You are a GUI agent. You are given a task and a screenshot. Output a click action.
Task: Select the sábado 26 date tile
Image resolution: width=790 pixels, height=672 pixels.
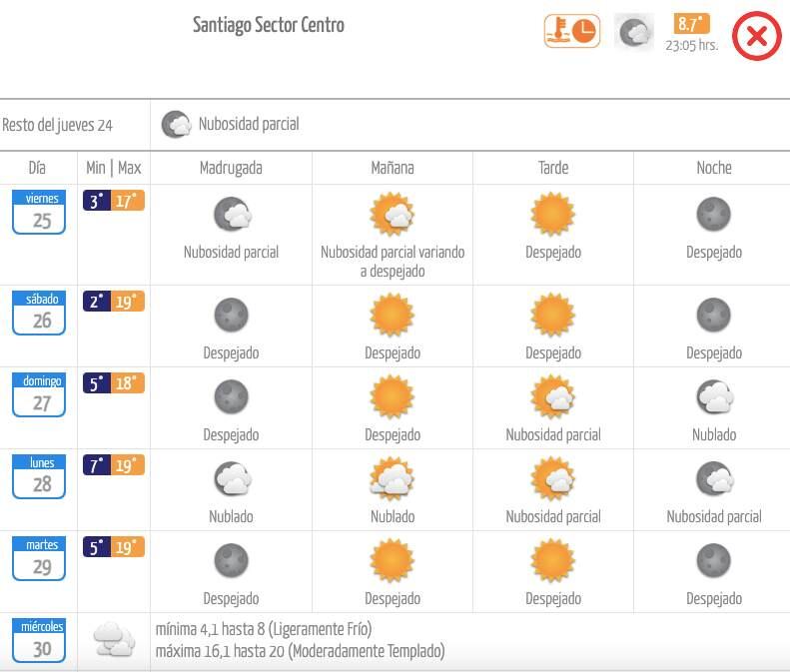coord(39,313)
